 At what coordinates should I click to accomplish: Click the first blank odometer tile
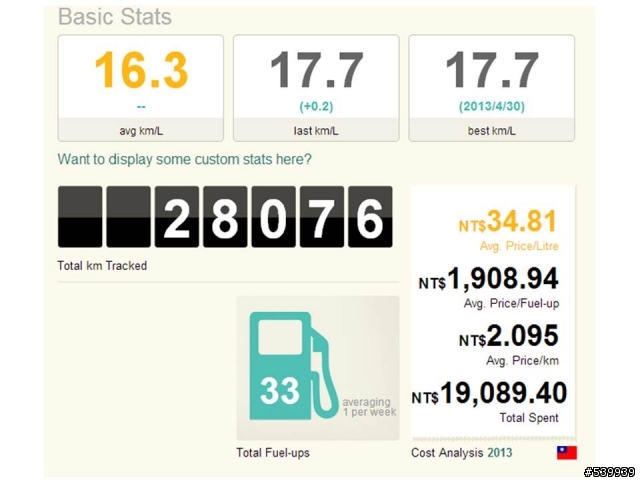pos(80,217)
